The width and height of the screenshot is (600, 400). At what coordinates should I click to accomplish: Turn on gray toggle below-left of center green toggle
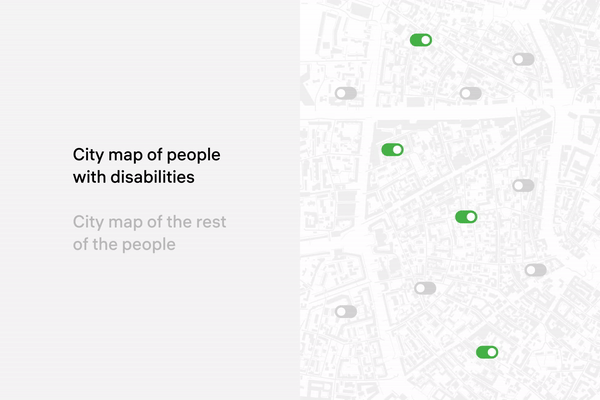425,288
